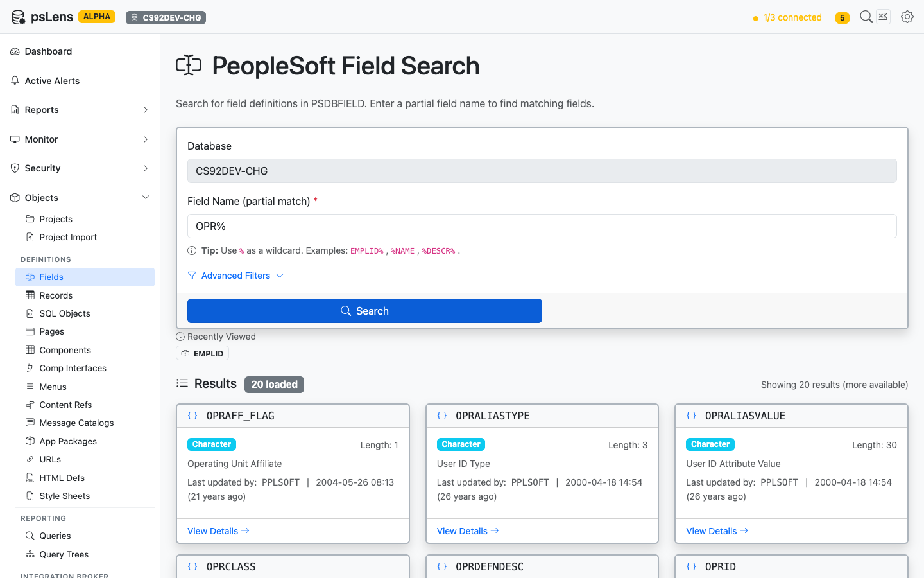The height and width of the screenshot is (578, 924).
Task: Click the OPRID card header
Action: tap(791, 566)
